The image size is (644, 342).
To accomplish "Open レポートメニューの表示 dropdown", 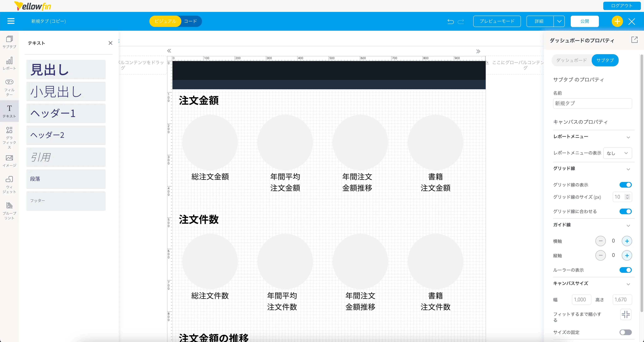I will (x=617, y=153).
